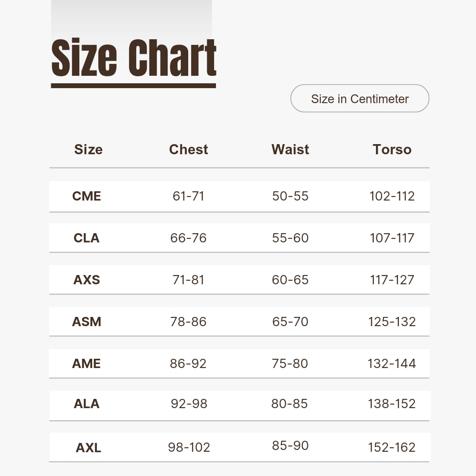This screenshot has width=476, height=476.
Task: Select the CME size row label
Action: click(x=87, y=196)
